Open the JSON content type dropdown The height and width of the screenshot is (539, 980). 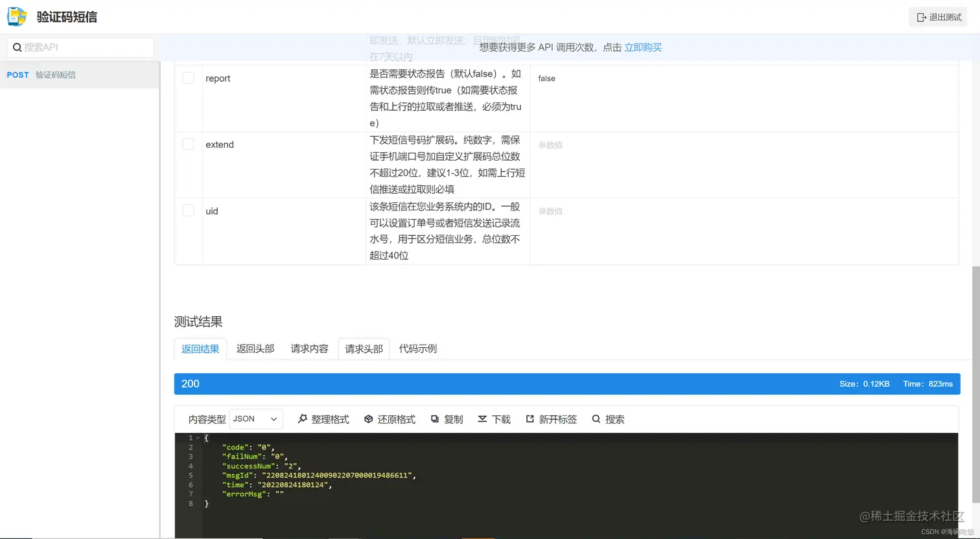[255, 419]
